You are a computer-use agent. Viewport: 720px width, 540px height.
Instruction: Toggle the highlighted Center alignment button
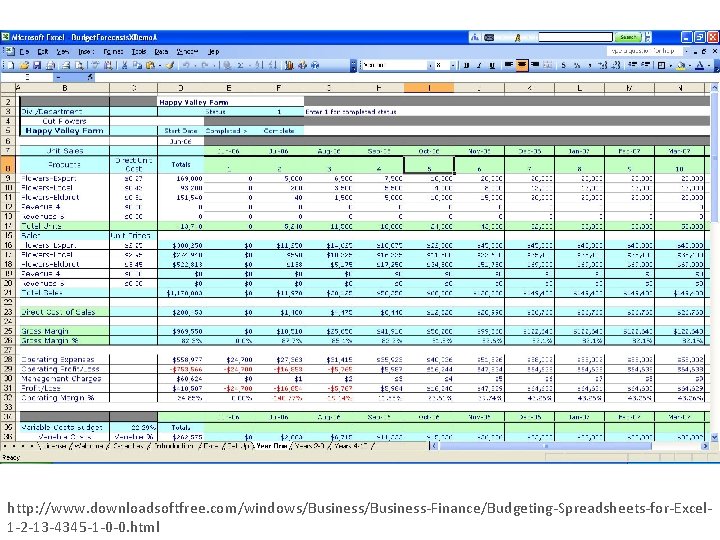click(522, 65)
